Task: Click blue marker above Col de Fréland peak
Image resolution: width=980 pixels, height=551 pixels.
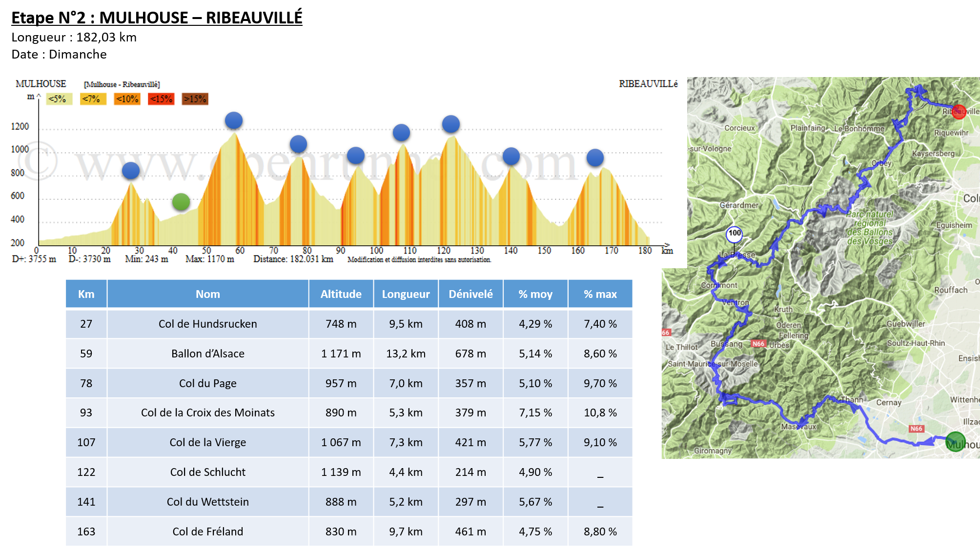Action: (x=595, y=157)
